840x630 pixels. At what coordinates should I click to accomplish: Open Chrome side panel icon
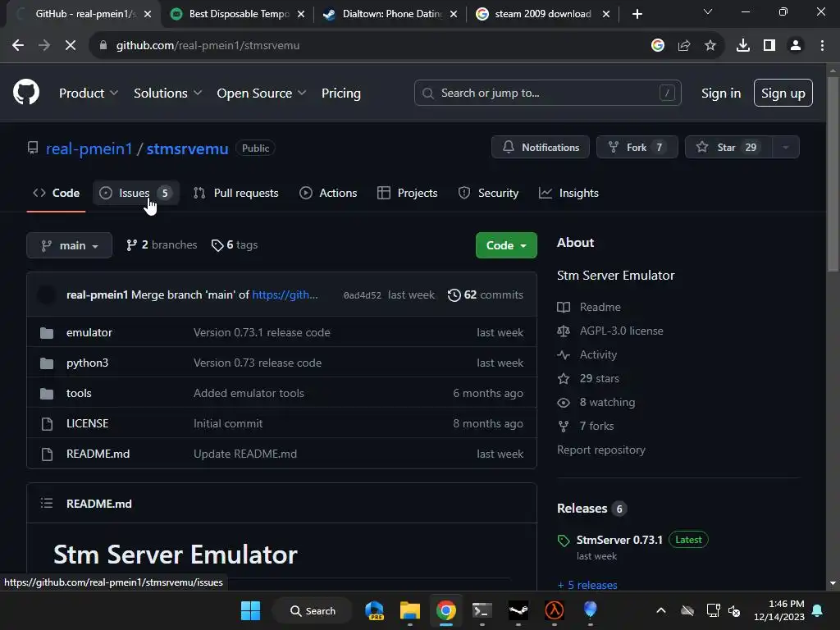pos(769,46)
